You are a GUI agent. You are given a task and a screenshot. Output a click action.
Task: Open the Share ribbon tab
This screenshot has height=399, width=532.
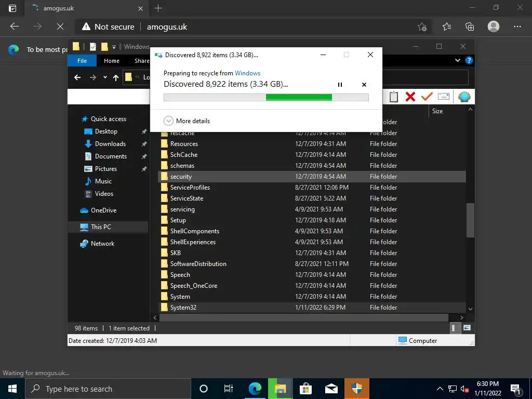pyautogui.click(x=141, y=61)
